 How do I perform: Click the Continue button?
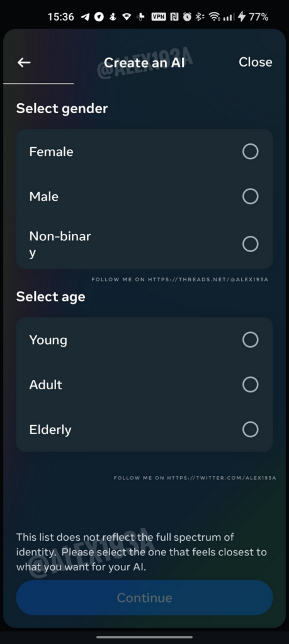144,597
